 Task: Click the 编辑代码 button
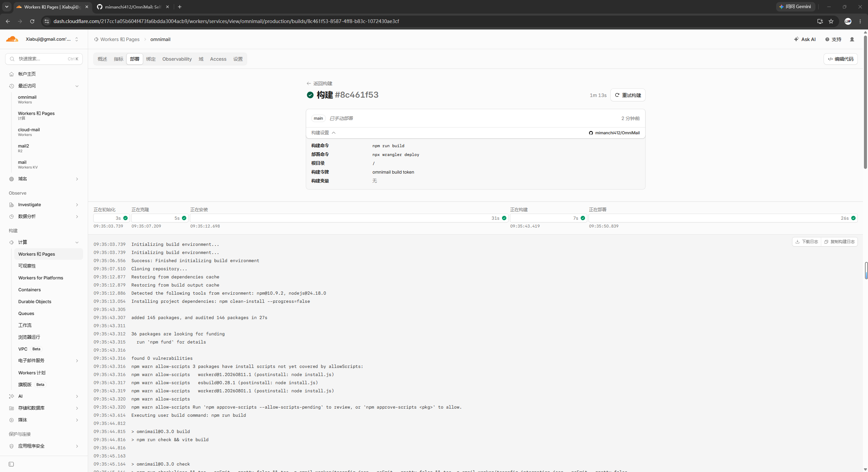coord(841,59)
